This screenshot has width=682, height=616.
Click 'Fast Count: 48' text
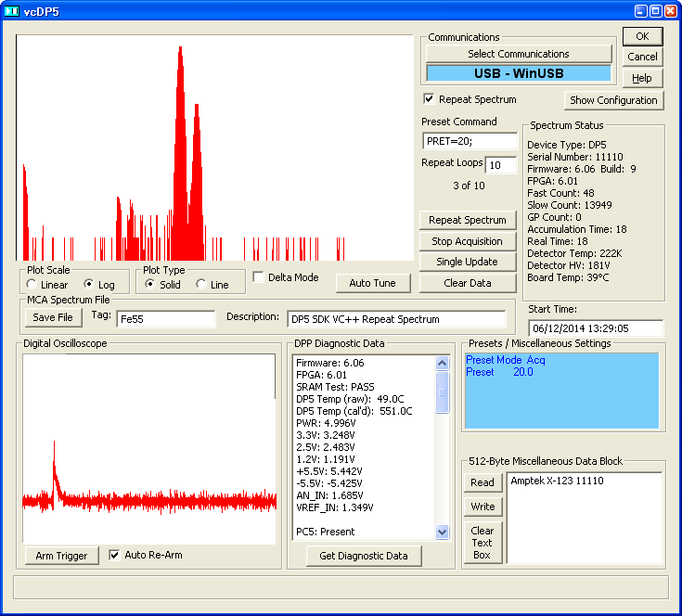click(x=560, y=193)
